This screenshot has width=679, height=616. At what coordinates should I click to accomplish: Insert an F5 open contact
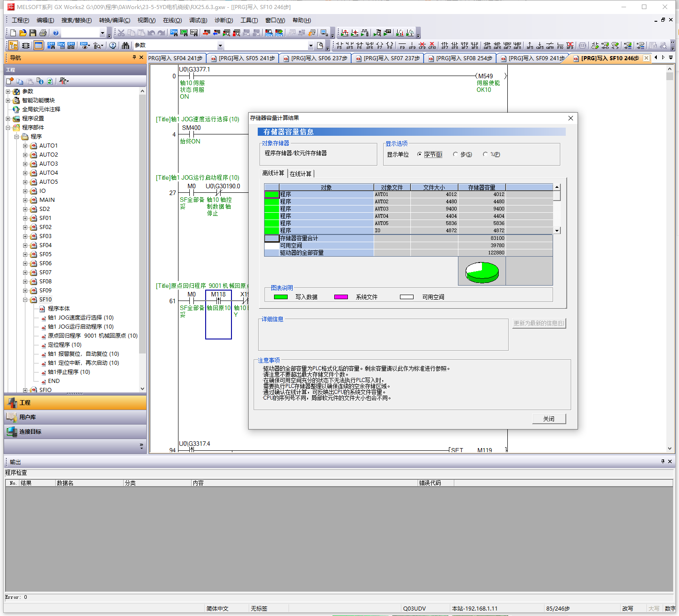tap(339, 45)
